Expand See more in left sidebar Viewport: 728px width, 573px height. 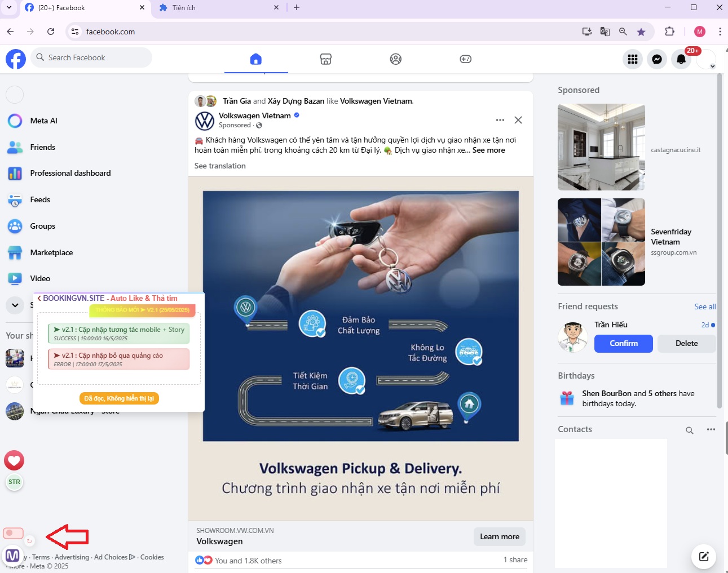(x=15, y=305)
